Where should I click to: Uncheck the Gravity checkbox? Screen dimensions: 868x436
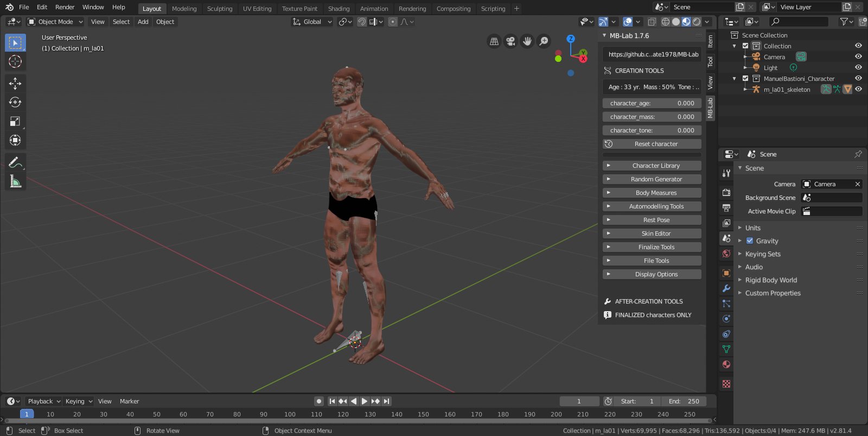(750, 241)
